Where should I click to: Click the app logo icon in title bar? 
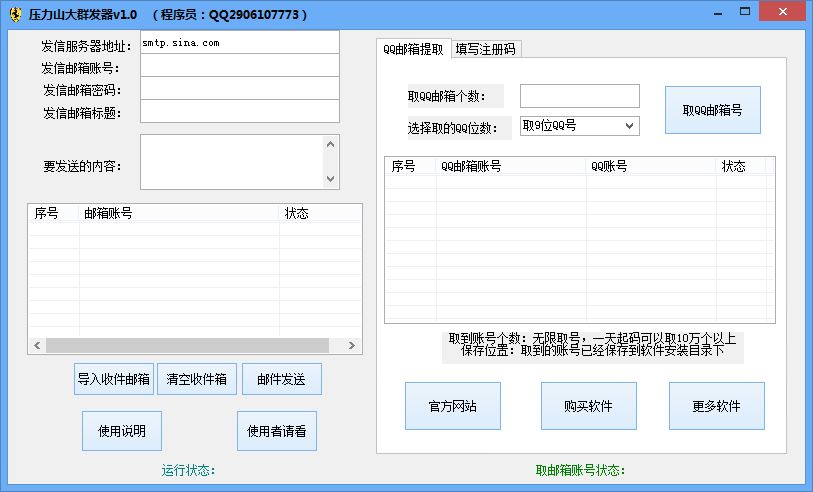pos(15,14)
